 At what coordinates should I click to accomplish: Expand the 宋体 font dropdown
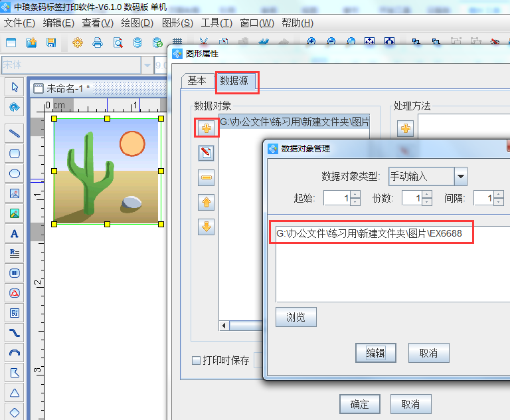147,64
